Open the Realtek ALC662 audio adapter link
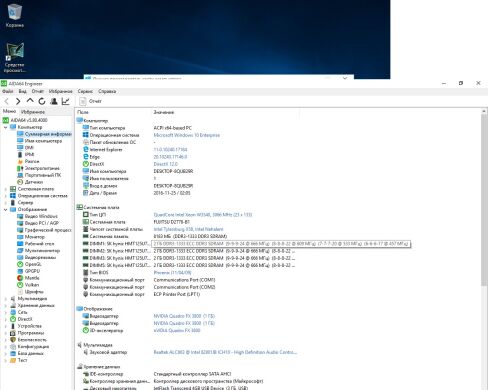 225,352
